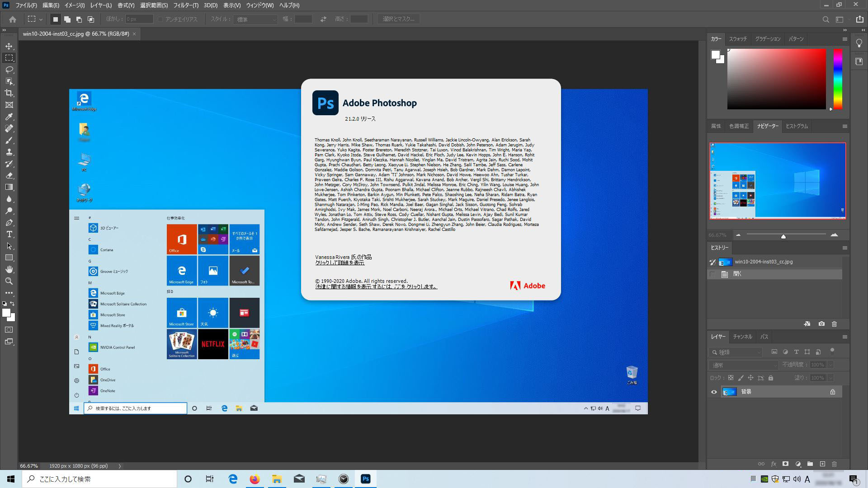Open the tool preset picker arrow
The image size is (868, 488).
pyautogui.click(x=41, y=19)
